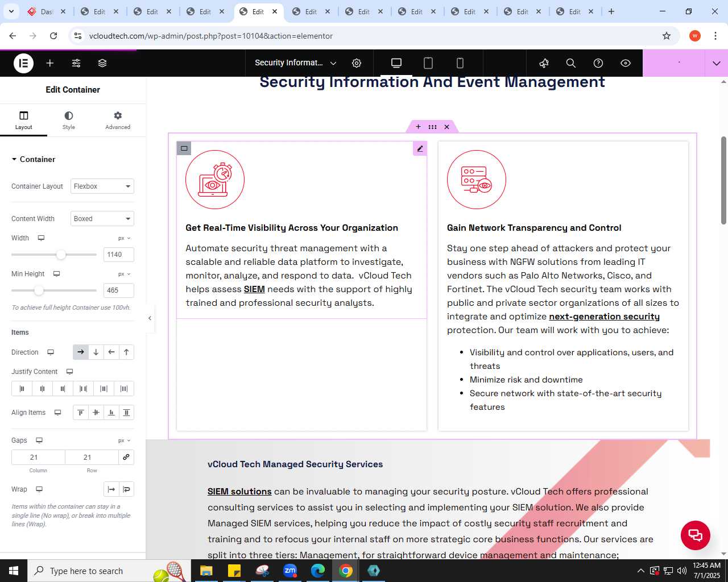Set Align Items to center

coord(96,413)
